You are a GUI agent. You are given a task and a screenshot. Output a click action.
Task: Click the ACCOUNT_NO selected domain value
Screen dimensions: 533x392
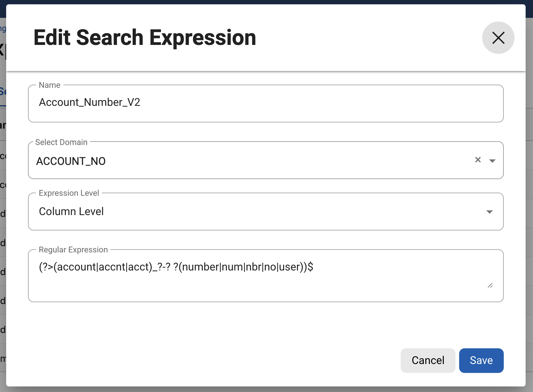click(x=71, y=161)
